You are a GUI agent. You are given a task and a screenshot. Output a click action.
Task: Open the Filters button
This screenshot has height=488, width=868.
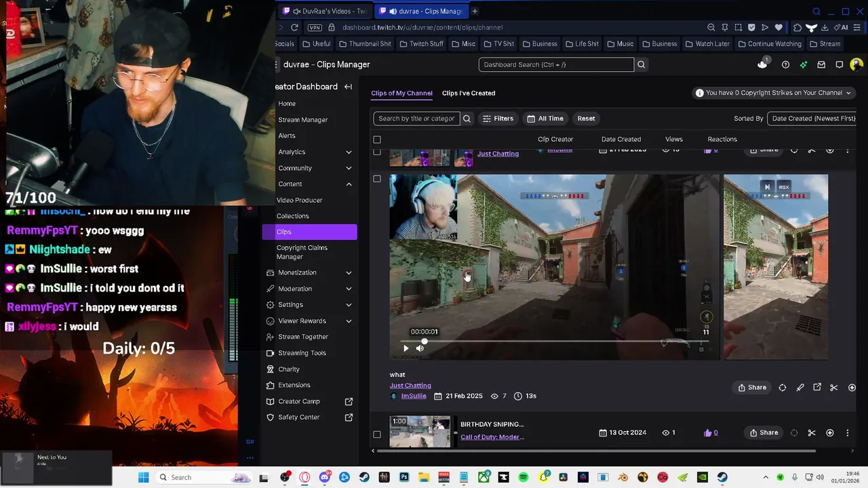coord(498,119)
